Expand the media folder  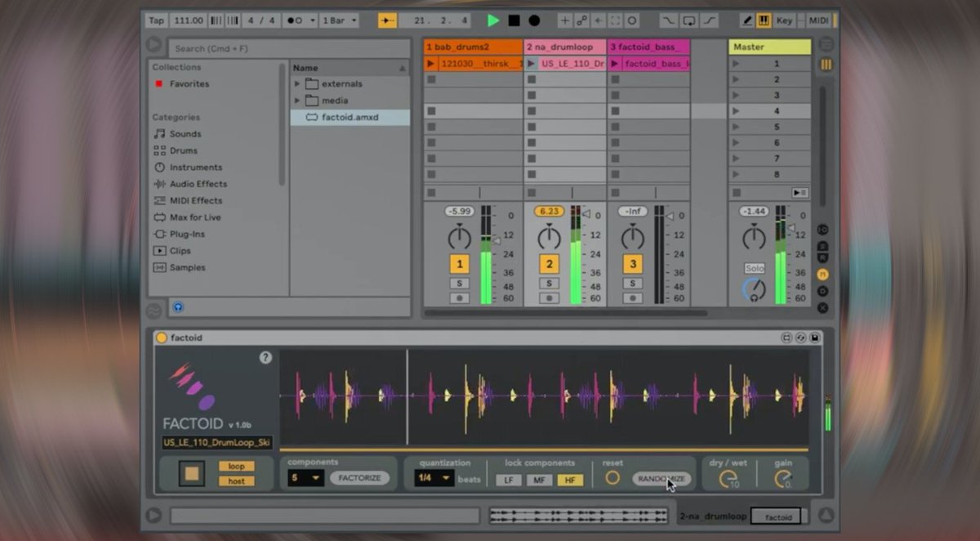(297, 101)
